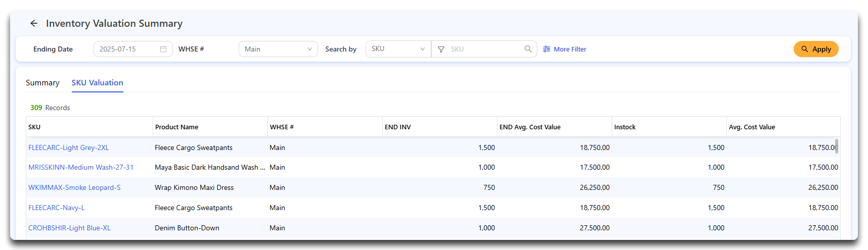
Task: Click the Avg. Cost Value column header
Action: (x=752, y=127)
